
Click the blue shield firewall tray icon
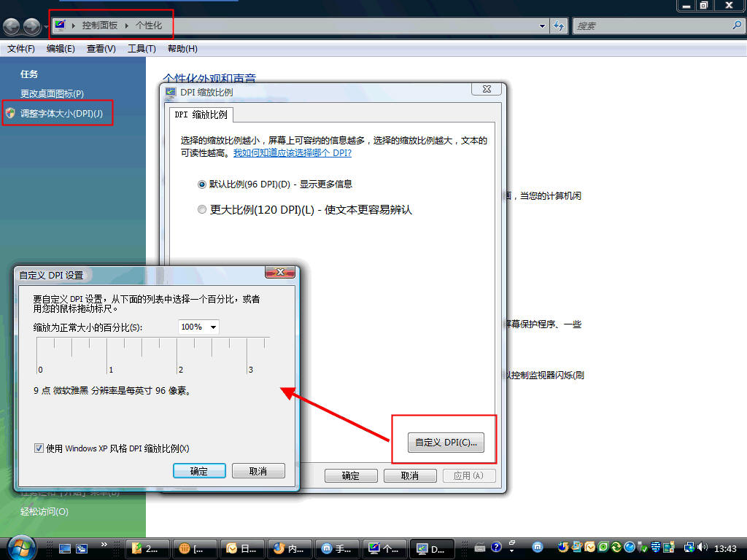(x=656, y=547)
